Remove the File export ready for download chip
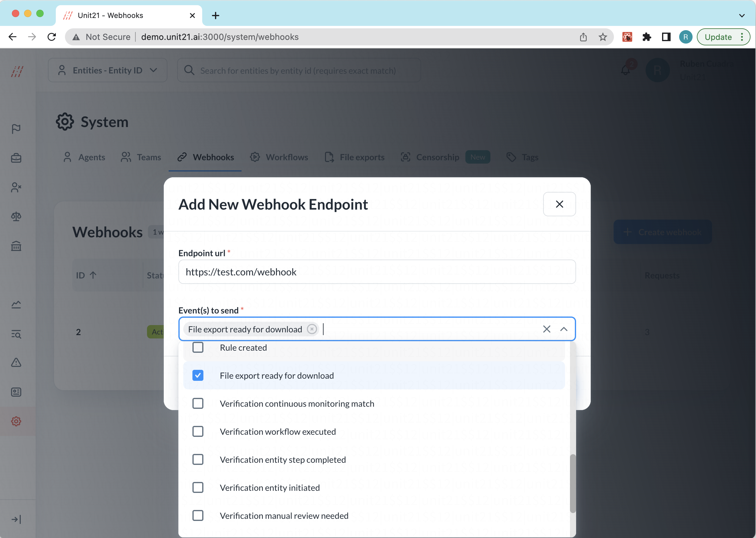The width and height of the screenshot is (756, 538). tap(311, 329)
